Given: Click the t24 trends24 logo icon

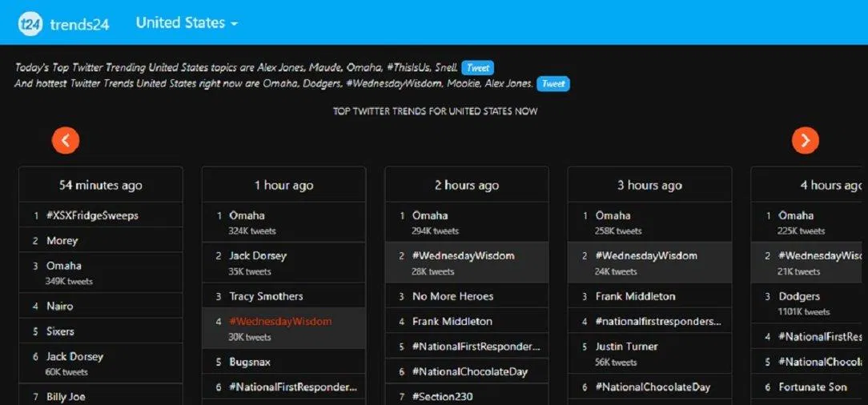Looking at the screenshot, I should (30, 24).
